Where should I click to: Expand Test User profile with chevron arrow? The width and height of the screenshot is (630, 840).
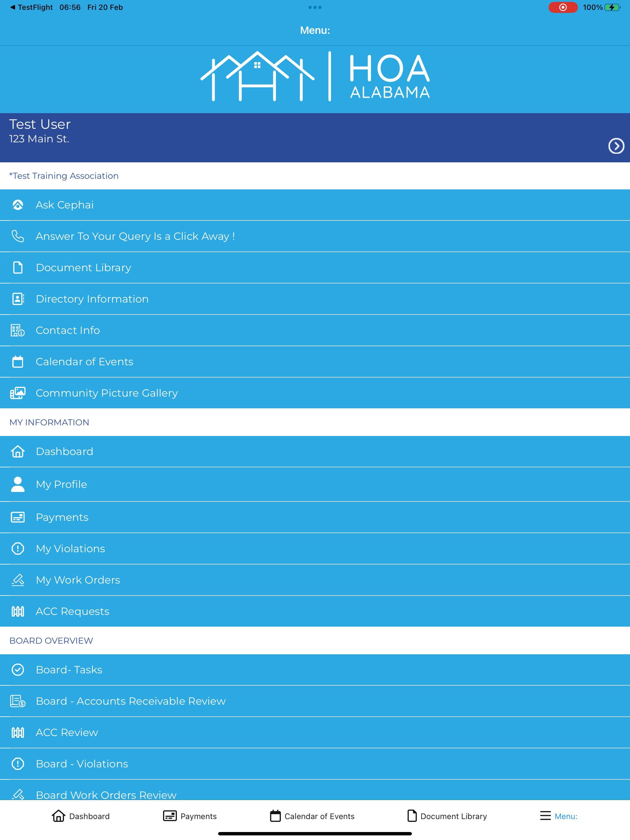[616, 146]
